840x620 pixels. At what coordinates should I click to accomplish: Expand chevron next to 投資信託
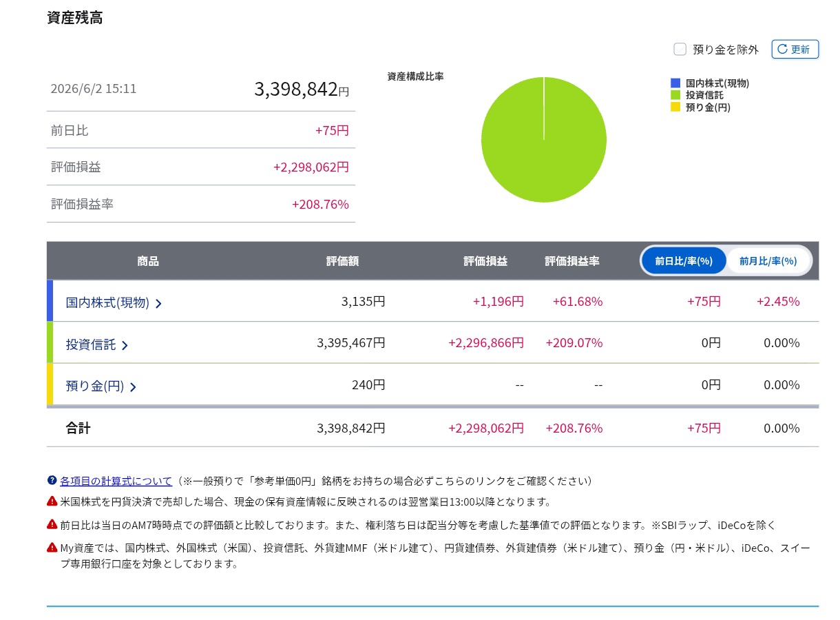pos(125,345)
